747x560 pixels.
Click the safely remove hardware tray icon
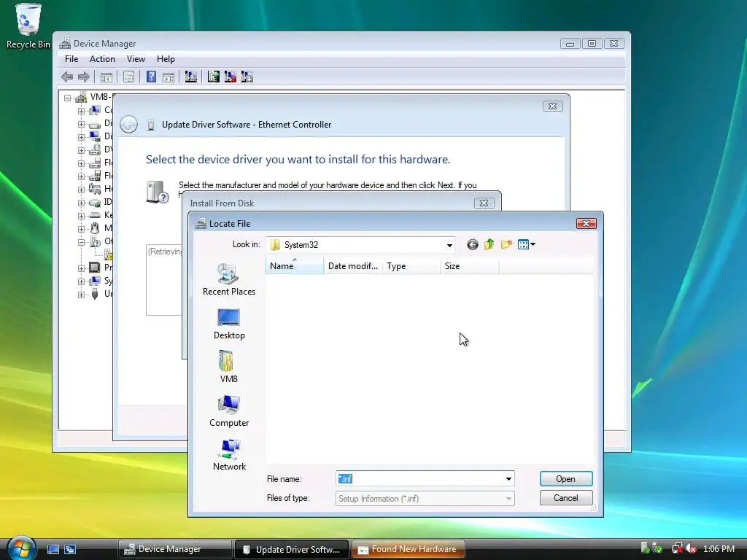[657, 548]
